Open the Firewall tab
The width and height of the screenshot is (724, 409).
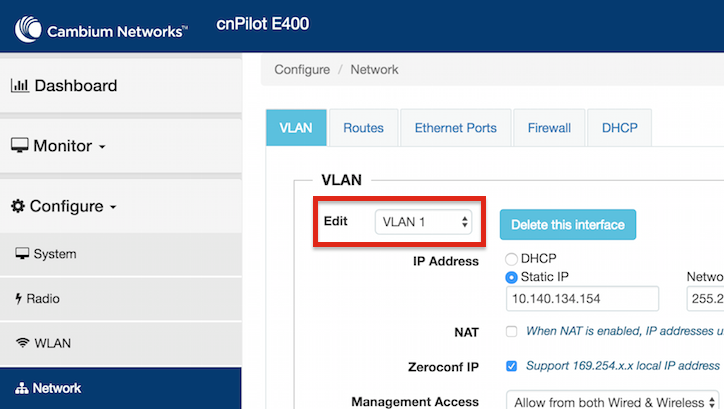coord(549,128)
